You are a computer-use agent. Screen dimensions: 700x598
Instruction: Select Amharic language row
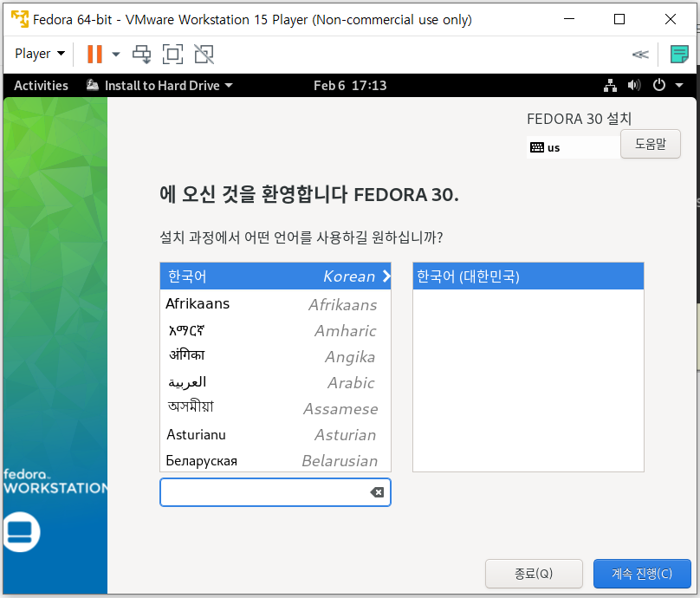coord(275,330)
